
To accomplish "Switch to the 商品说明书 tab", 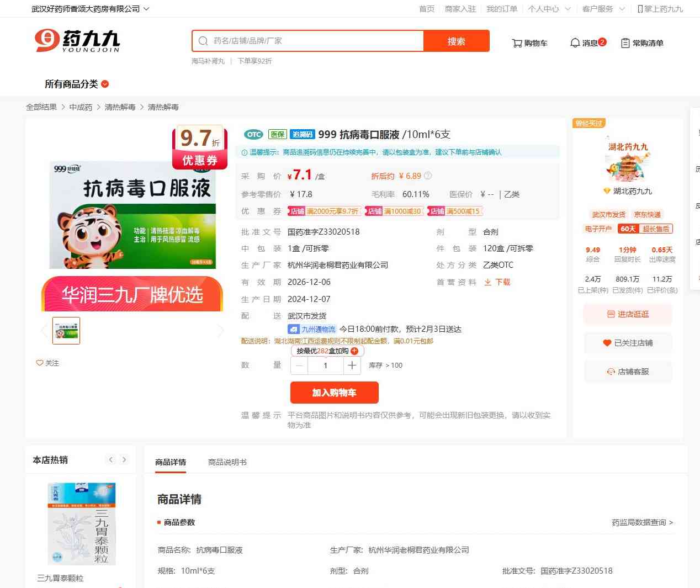I will pyautogui.click(x=227, y=462).
